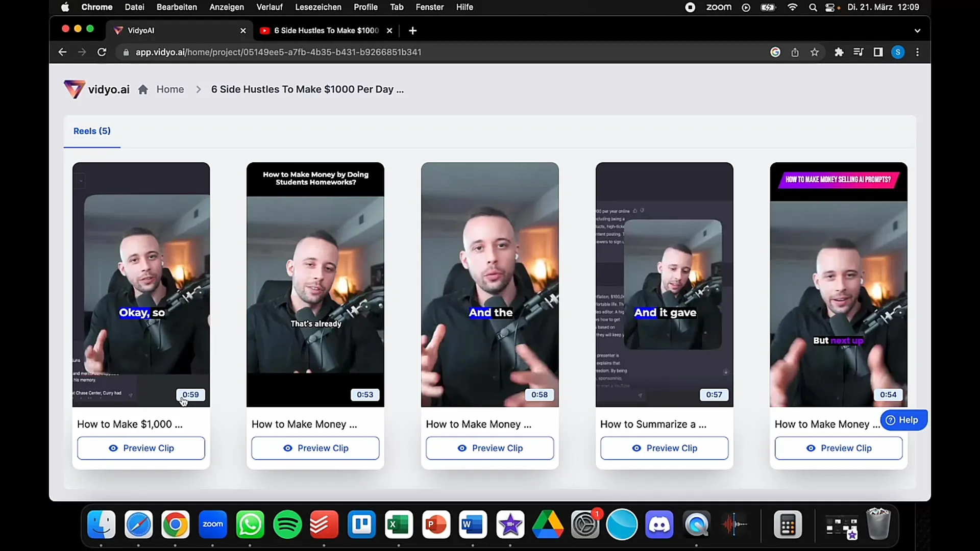This screenshot has width=980, height=551.
Task: Click the Chrome browser icon in dock
Action: pyautogui.click(x=175, y=524)
